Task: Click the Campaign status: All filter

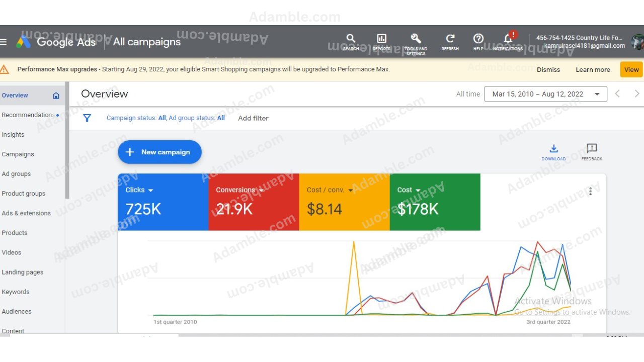Action: (136, 118)
